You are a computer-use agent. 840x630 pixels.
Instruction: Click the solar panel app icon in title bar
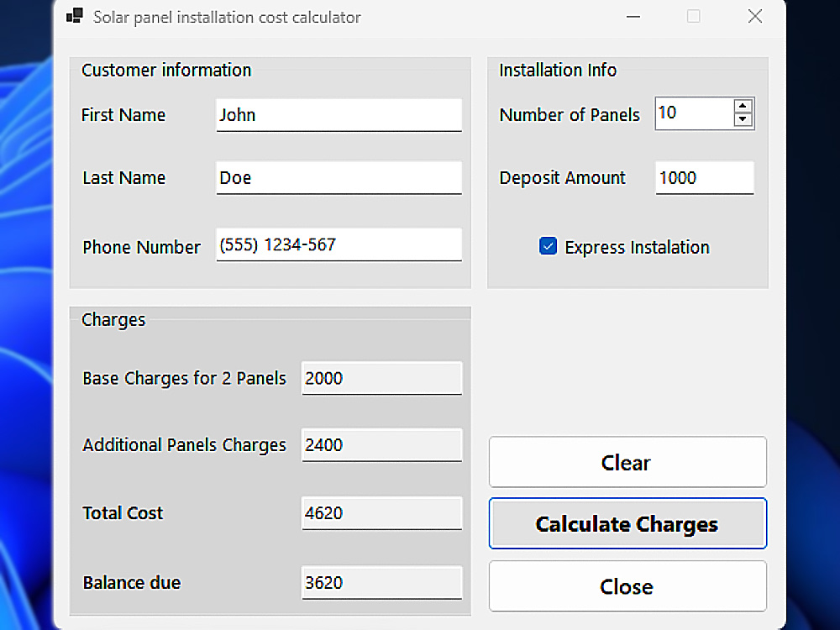(x=74, y=16)
